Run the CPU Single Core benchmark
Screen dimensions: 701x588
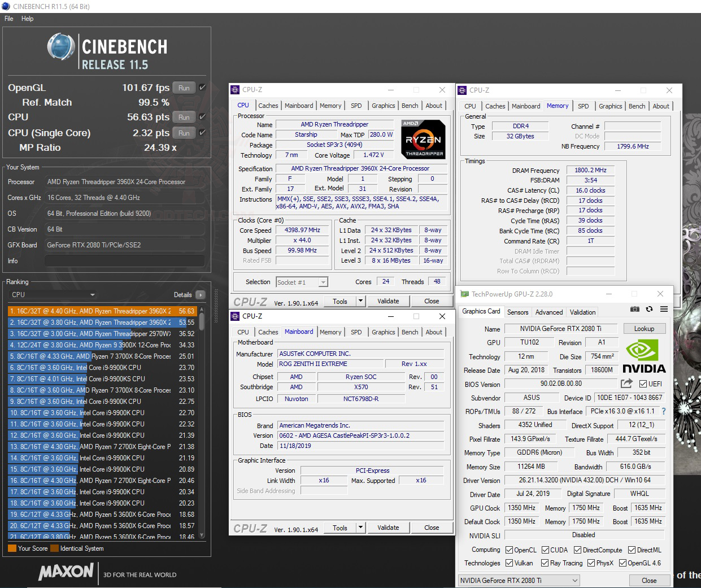click(x=184, y=133)
